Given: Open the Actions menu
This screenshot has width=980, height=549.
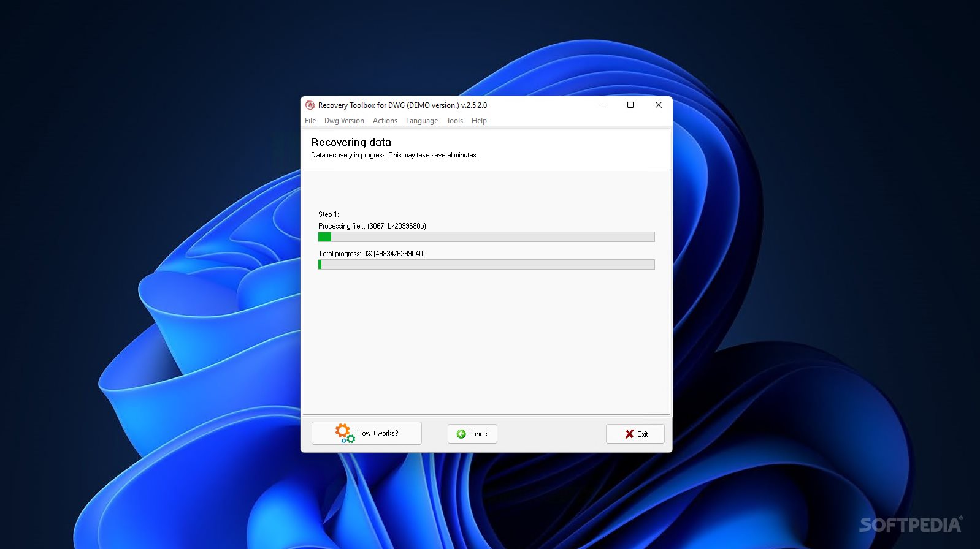Looking at the screenshot, I should pos(385,121).
